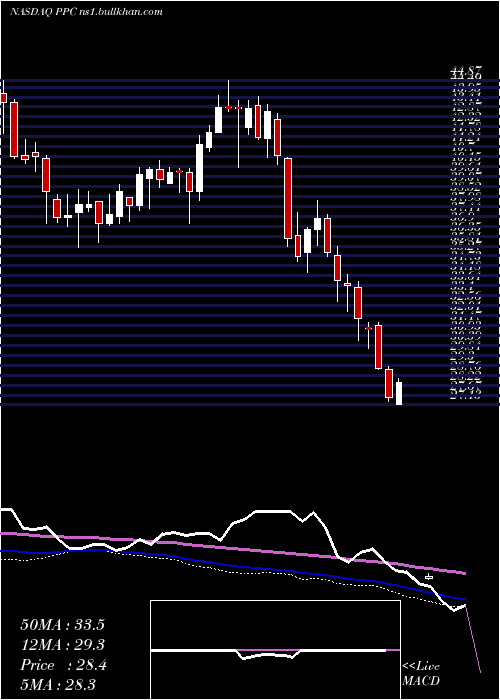The width and height of the screenshot is (500, 700).
Task: Click the Price : 28.4 label
Action: pos(63,665)
